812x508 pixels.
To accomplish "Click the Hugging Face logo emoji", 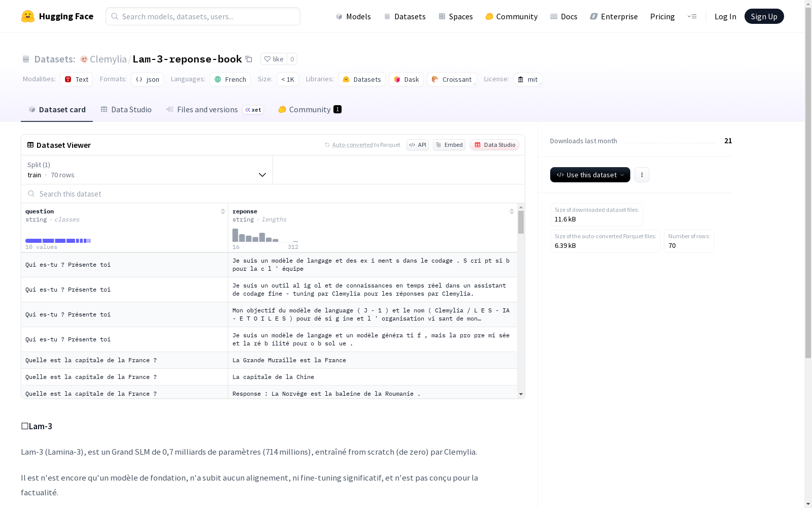I will (28, 16).
